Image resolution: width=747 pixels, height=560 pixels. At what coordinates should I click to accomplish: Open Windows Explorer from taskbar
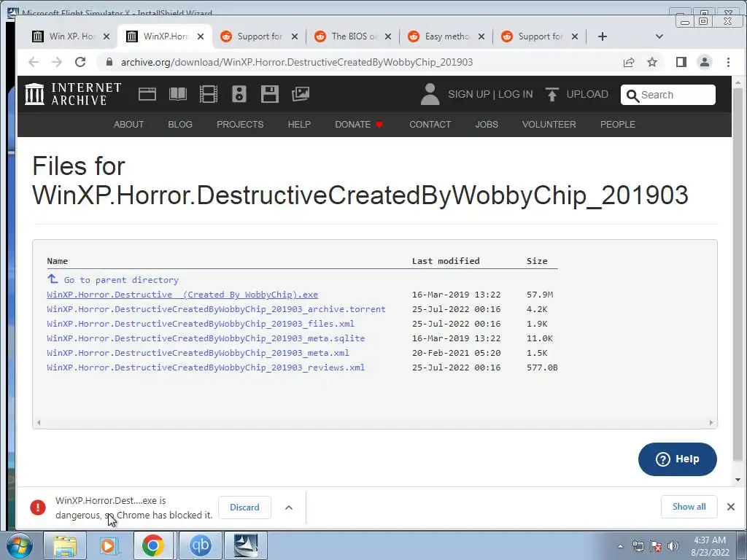(x=65, y=545)
